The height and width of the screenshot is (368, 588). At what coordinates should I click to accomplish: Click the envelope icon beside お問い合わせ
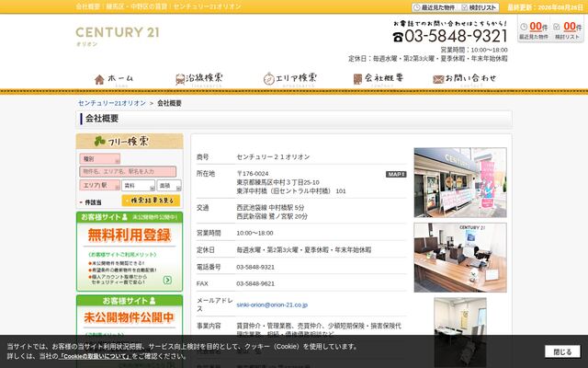pyautogui.click(x=438, y=79)
